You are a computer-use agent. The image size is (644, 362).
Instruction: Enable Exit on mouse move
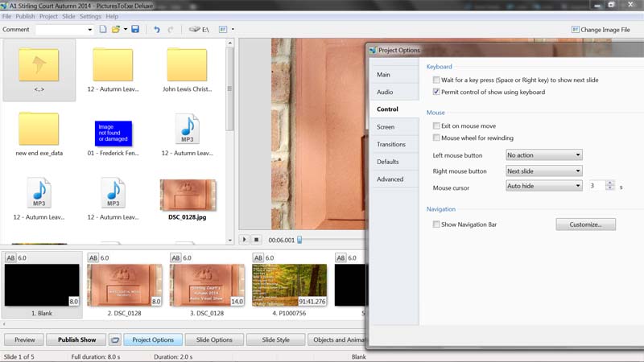pos(436,126)
